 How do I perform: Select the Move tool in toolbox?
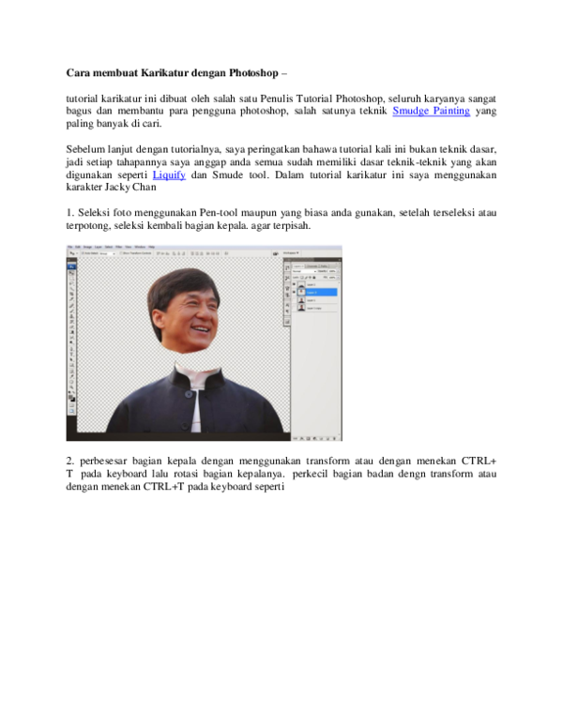coord(71,273)
